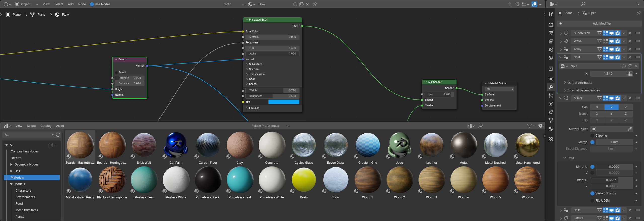The height and width of the screenshot is (221, 644).
Task: Open asset browser settings gear
Action: point(540,126)
